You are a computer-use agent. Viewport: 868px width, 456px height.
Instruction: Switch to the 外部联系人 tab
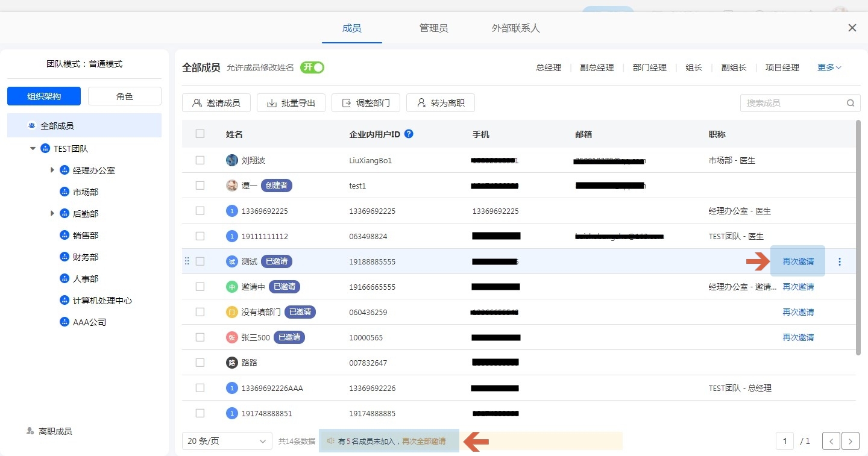pos(515,28)
